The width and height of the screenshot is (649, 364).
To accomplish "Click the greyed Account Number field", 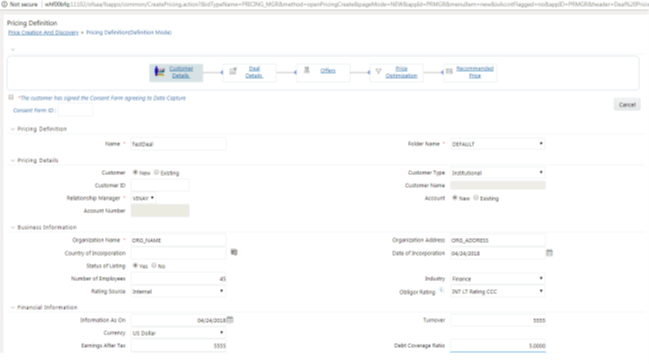I will tap(160, 211).
